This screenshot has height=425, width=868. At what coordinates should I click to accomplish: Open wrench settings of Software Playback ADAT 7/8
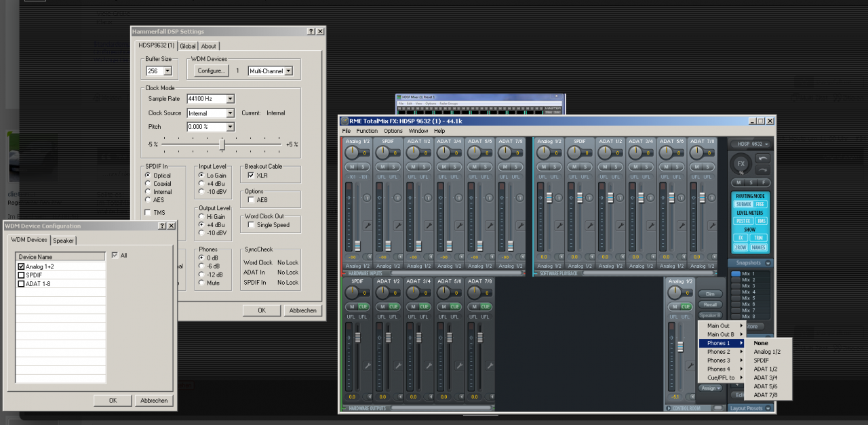[x=712, y=225]
